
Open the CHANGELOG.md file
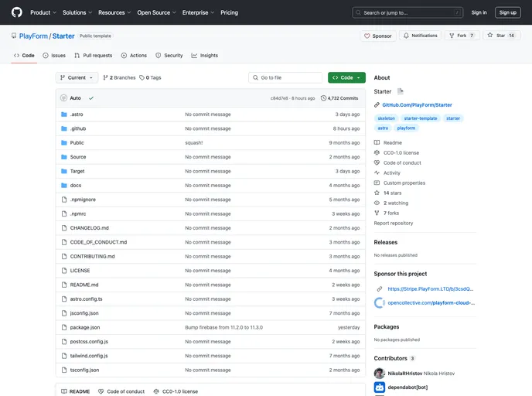coord(89,228)
